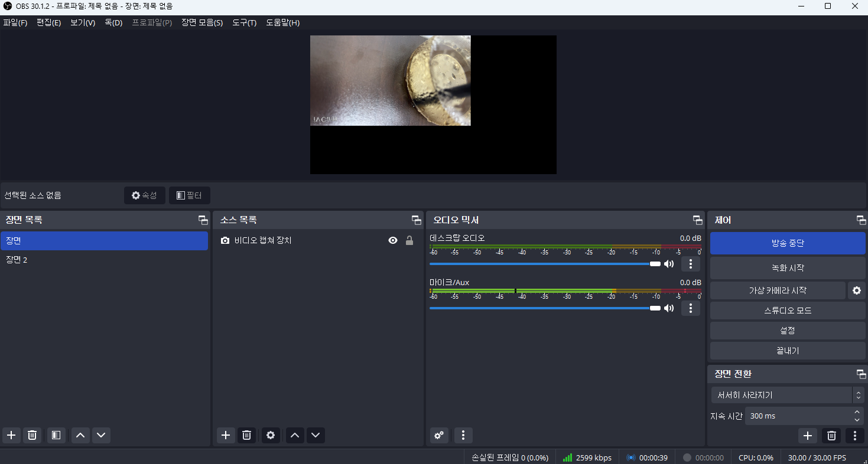
Task: Decrease 지속 시간 with down arrow
Action: (857, 420)
